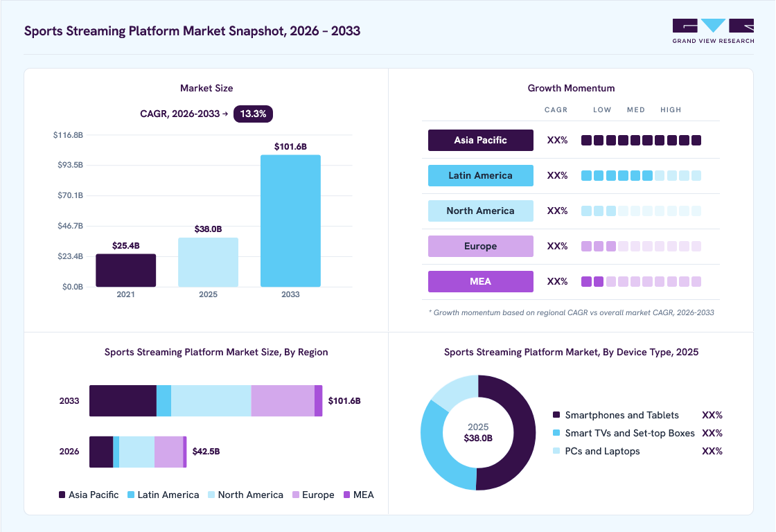Click Smartphones and Tablets XX% value

tap(712, 415)
